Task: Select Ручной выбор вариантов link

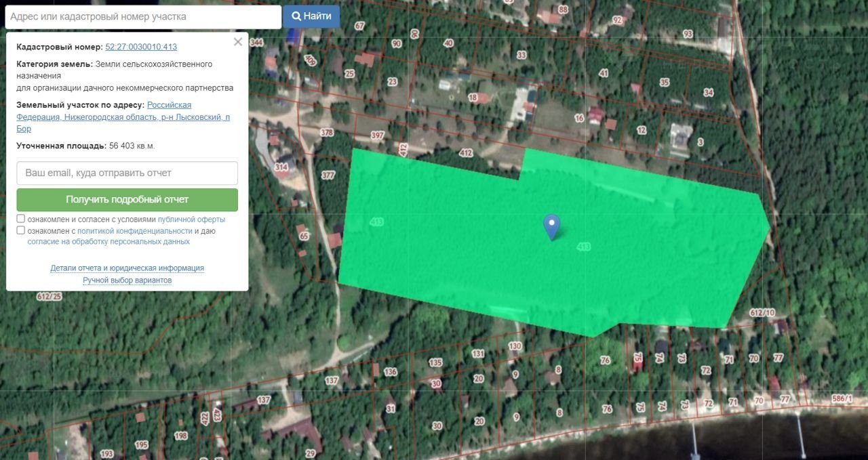Action: point(127,280)
